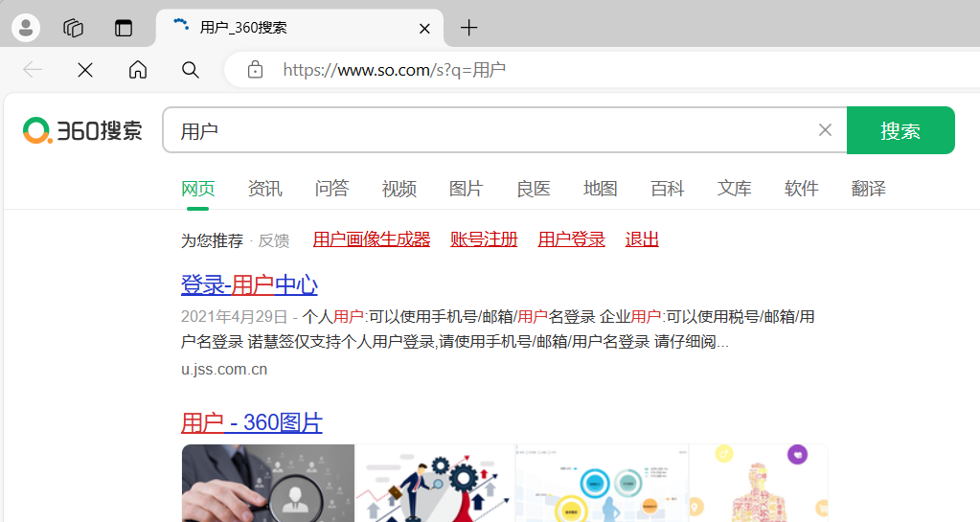This screenshot has height=522, width=980.
Task: Stop loading the page with X icon
Action: [85, 69]
